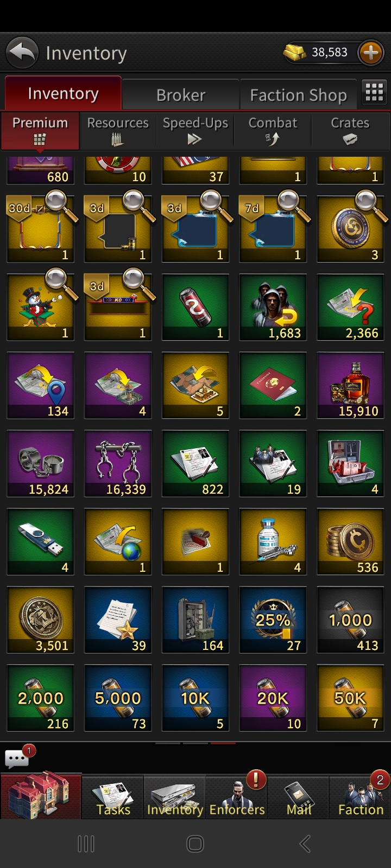Filter by Speed-Ups category
The height and width of the screenshot is (868, 391).
pos(195,131)
